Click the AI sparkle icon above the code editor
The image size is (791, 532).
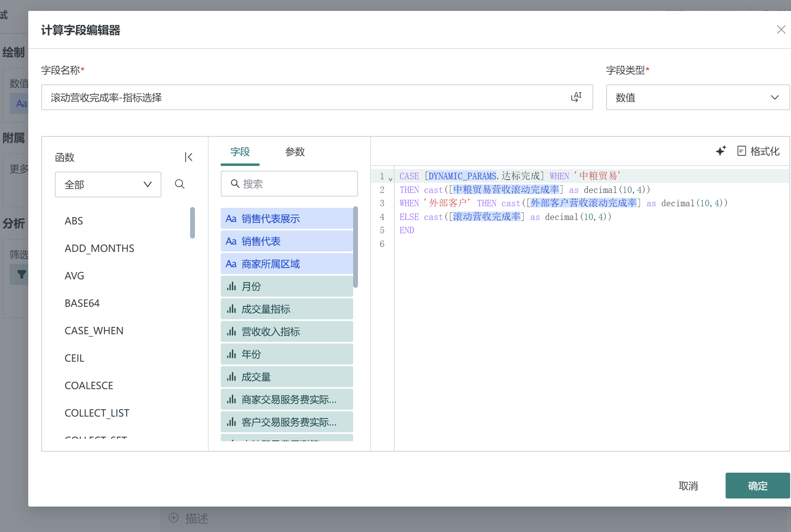tap(722, 151)
